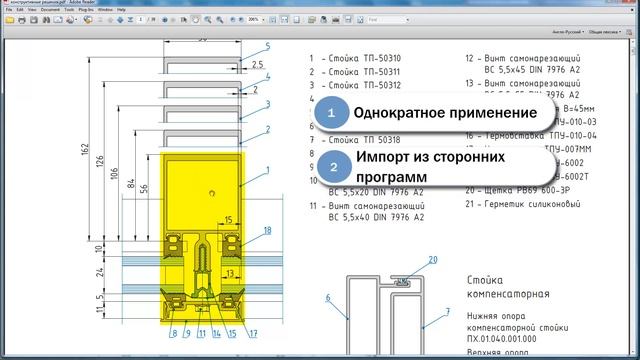Click the vertical scrollbar of the document
This screenshot has height=360, width=640.
tap(634, 196)
